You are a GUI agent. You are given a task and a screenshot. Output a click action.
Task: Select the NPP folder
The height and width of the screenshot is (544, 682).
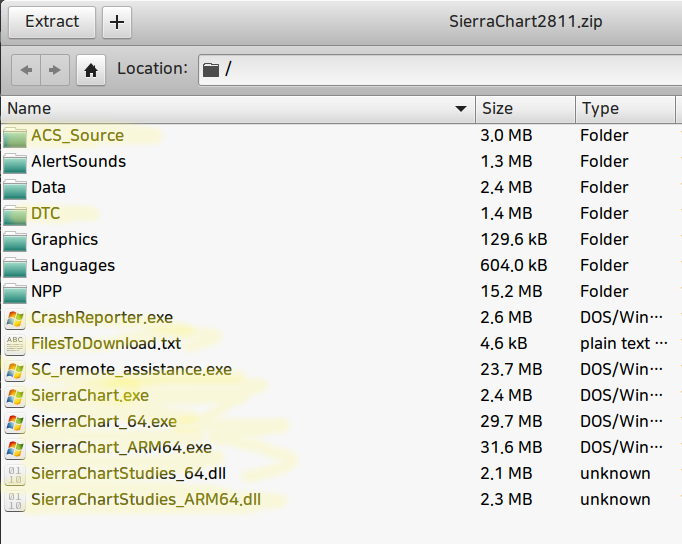47,292
